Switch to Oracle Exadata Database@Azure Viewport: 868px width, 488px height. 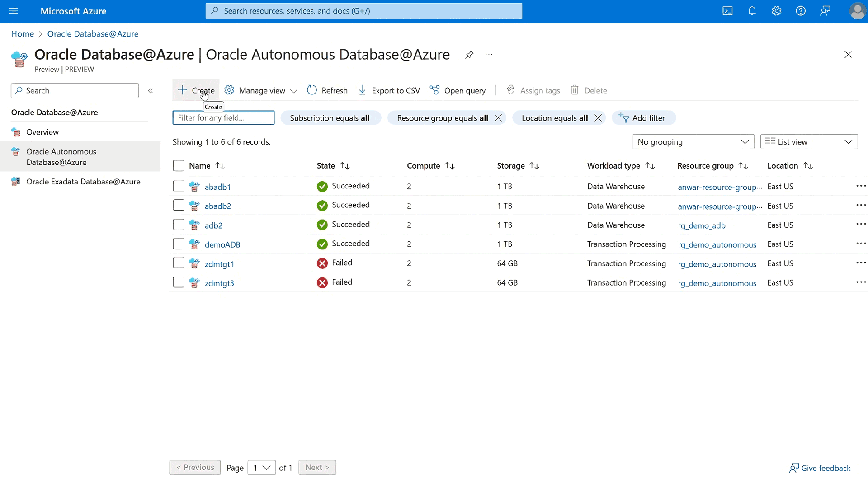83,181
